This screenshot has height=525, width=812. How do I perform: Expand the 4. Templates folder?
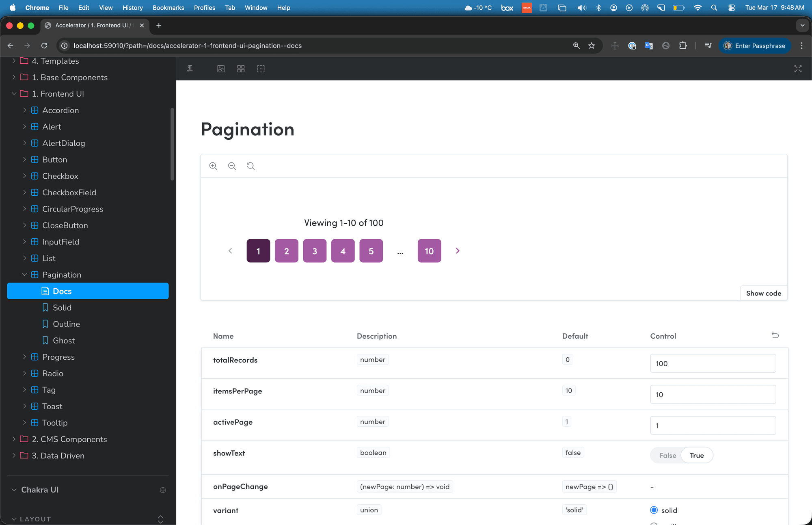(14, 61)
